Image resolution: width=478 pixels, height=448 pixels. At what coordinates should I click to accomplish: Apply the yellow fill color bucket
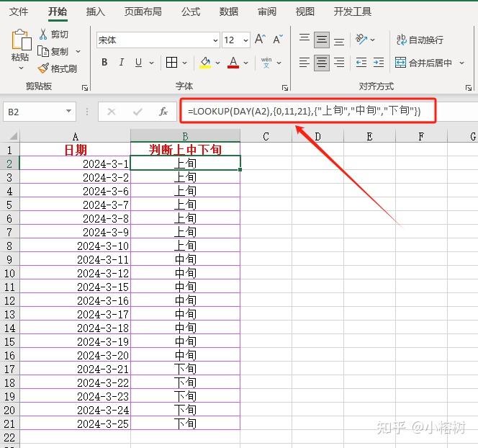tap(205, 63)
